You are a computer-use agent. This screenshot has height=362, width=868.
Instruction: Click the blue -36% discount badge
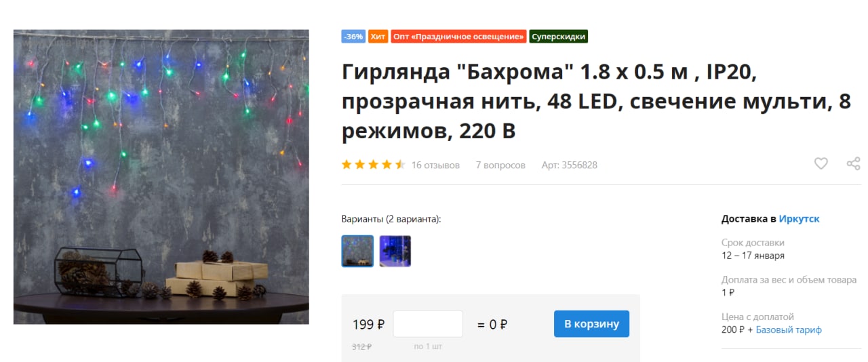[x=353, y=37]
